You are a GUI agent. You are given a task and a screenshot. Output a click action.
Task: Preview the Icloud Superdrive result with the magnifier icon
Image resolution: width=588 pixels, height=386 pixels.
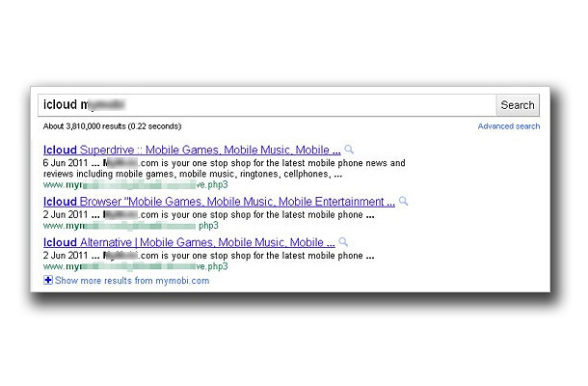point(349,150)
